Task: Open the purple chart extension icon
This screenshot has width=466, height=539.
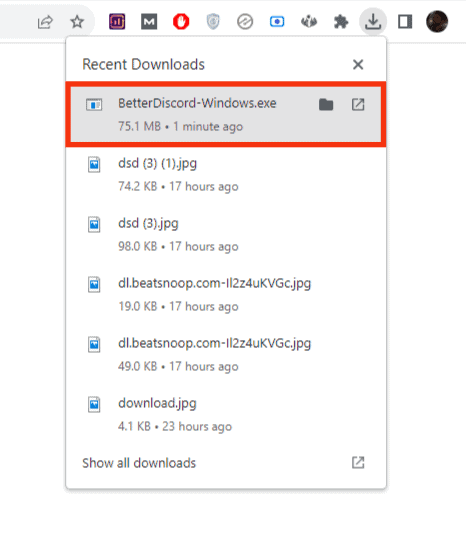Action: [117, 22]
